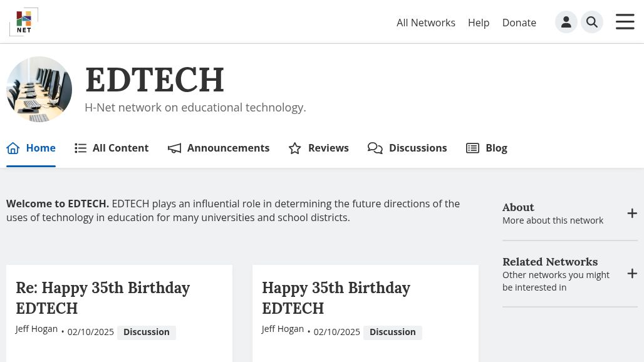This screenshot has width=644, height=362.
Task: Click the Discussions speech bubbles icon
Action: tap(375, 148)
